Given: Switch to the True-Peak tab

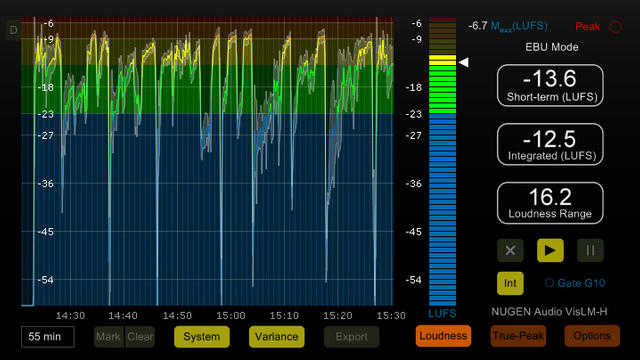Looking at the screenshot, I should click(x=518, y=336).
